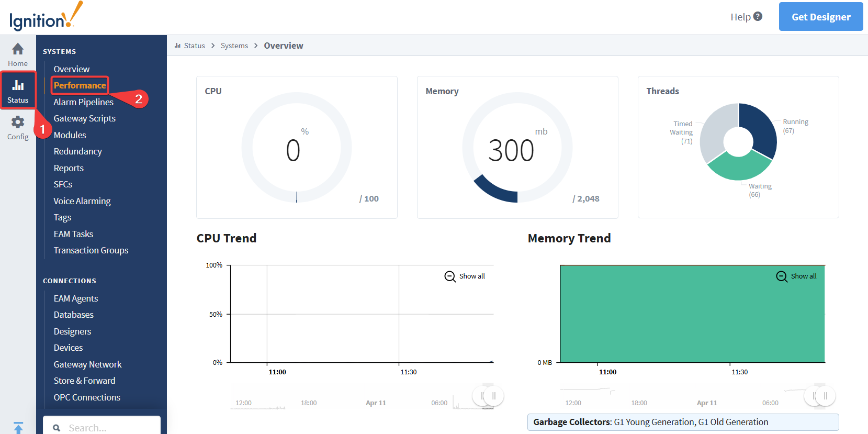Click the Memory / 2,048 limit value

point(586,199)
